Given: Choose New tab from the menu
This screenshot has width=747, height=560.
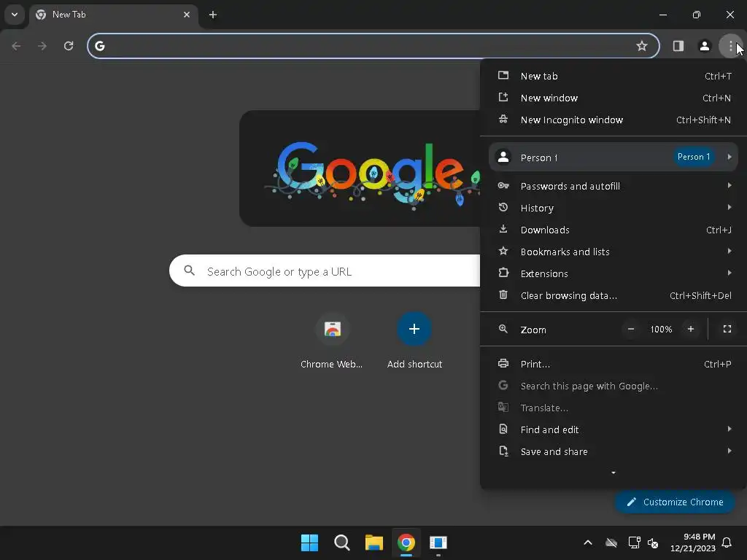Looking at the screenshot, I should [x=613, y=76].
